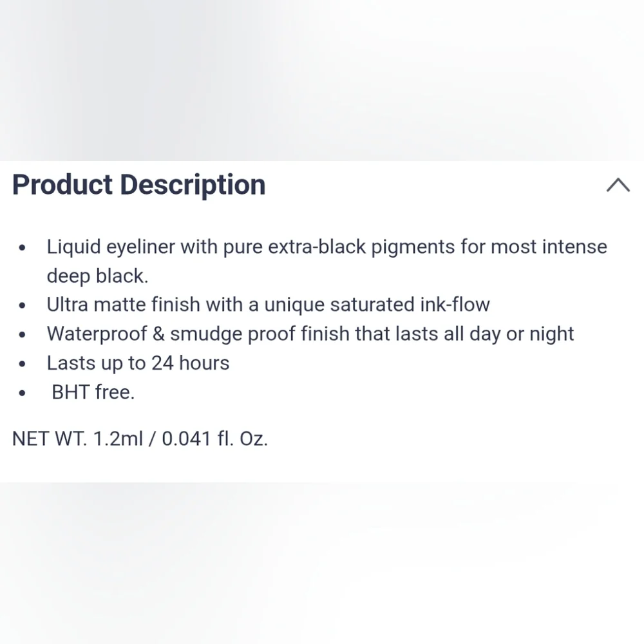Select the line starting with 'Liquid eyeliner'
The width and height of the screenshot is (644, 644).
327,247
